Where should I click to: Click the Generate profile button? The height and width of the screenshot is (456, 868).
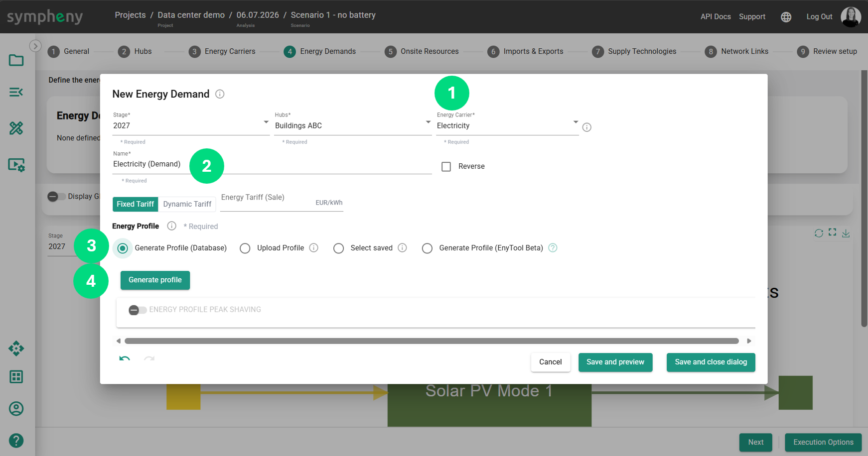coord(155,280)
